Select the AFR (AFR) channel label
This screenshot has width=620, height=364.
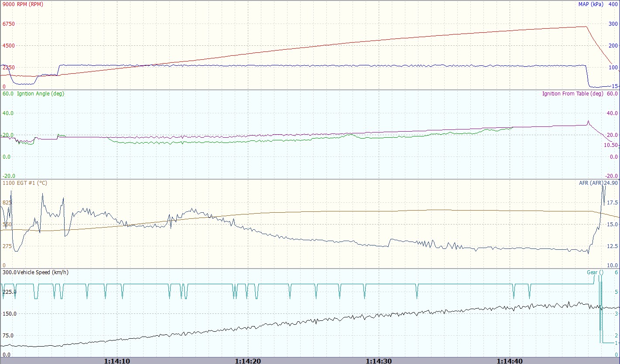(x=591, y=183)
